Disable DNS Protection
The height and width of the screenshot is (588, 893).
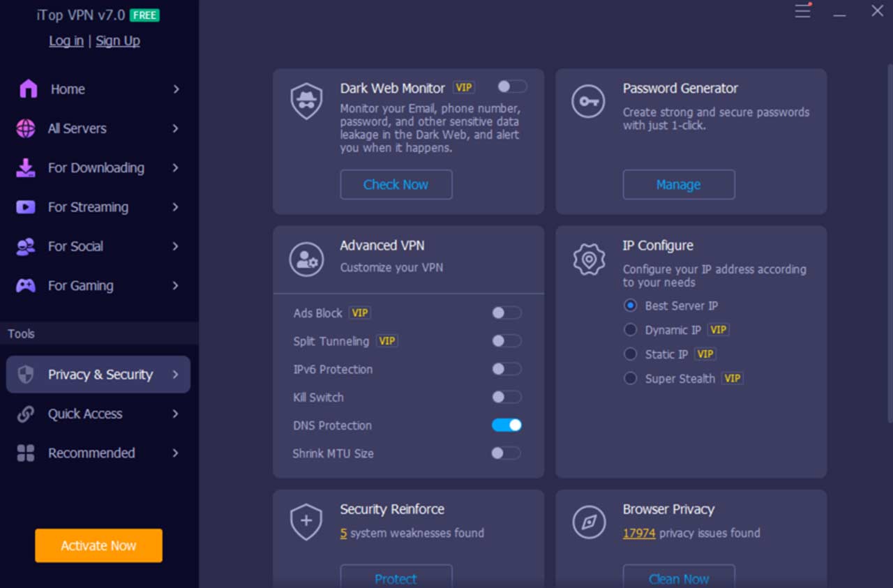(506, 425)
